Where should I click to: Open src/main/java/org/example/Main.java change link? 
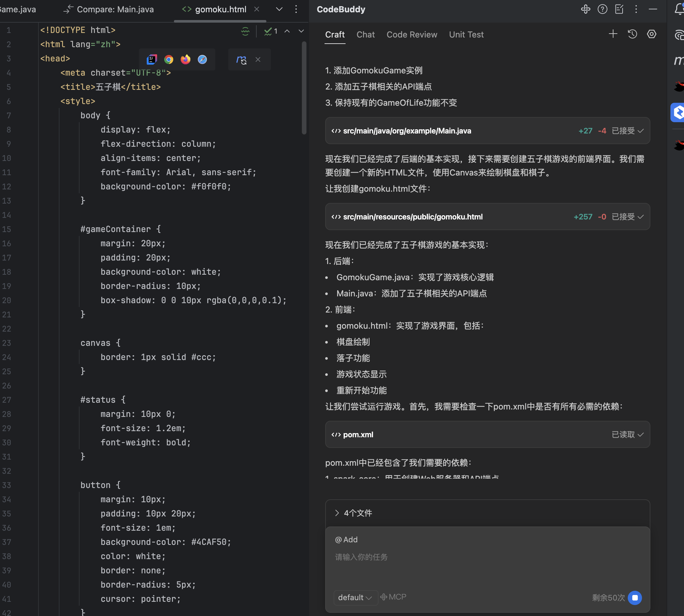tap(407, 131)
